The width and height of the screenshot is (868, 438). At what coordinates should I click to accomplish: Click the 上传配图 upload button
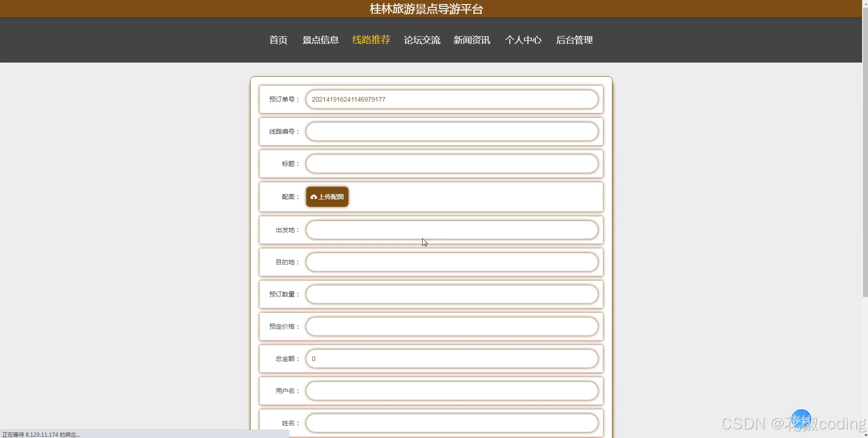coord(327,196)
